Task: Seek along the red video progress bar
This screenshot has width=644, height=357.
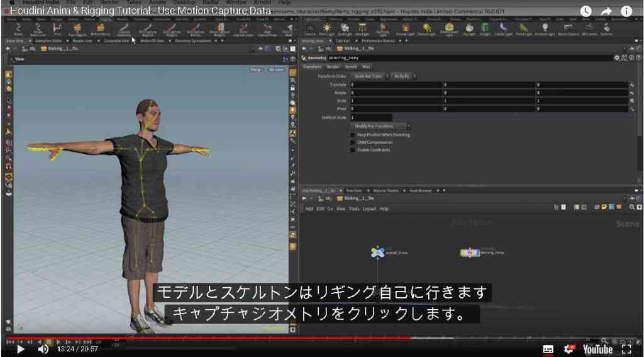Action: click(208, 338)
